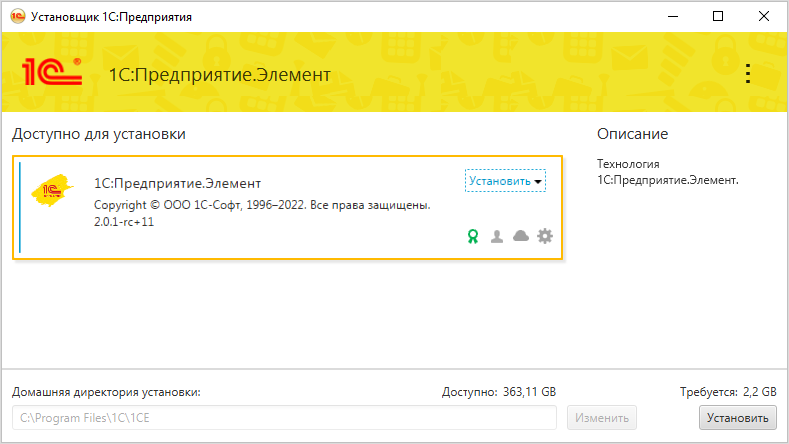Click the gray cloud icon in product card
Viewport: 789px width, 444px height.
pos(521,236)
